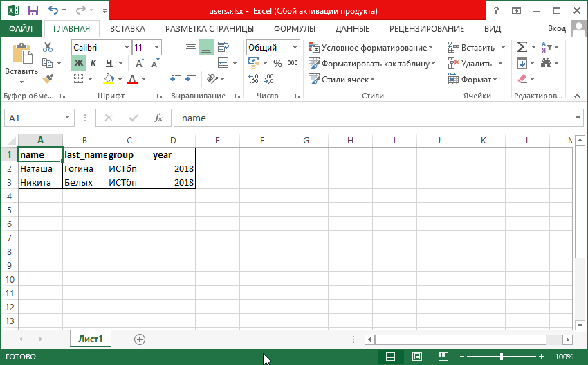Click the Cut scissors icon
This screenshot has width=588, height=365.
pyautogui.click(x=48, y=47)
